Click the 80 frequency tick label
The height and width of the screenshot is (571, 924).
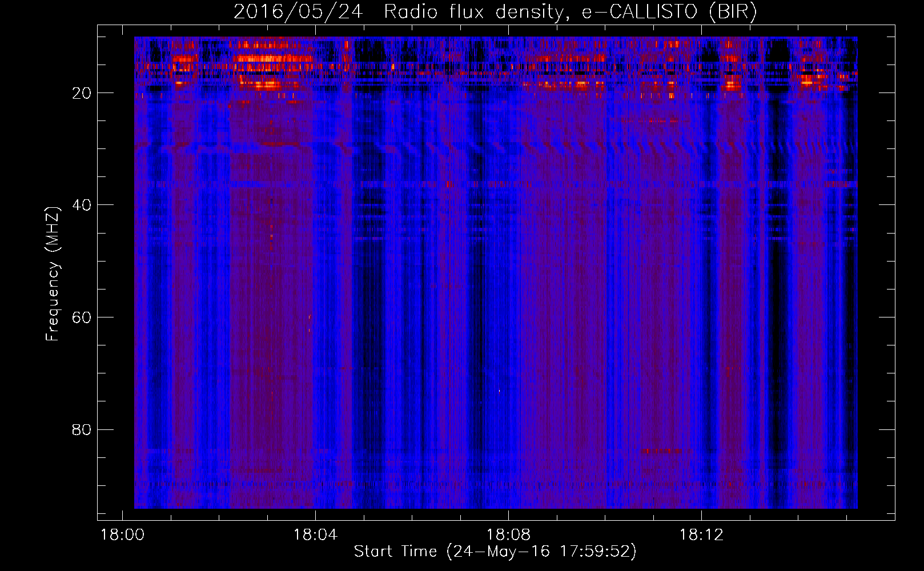coord(82,429)
